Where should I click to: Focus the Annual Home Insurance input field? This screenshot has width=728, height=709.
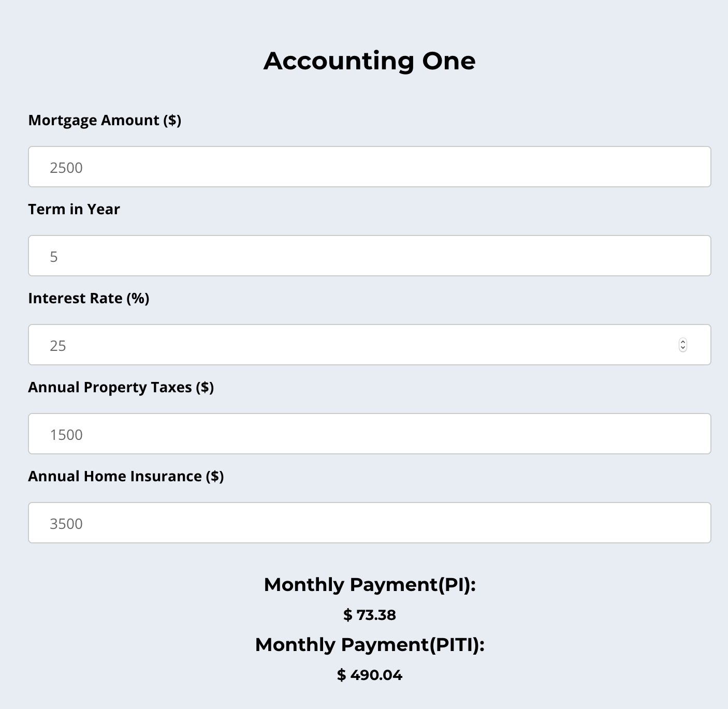(370, 523)
